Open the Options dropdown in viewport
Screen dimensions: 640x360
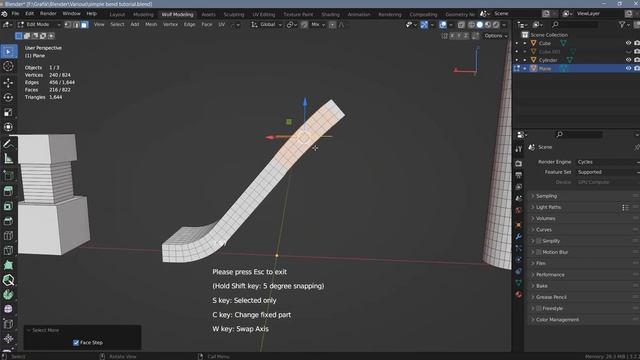(496, 36)
